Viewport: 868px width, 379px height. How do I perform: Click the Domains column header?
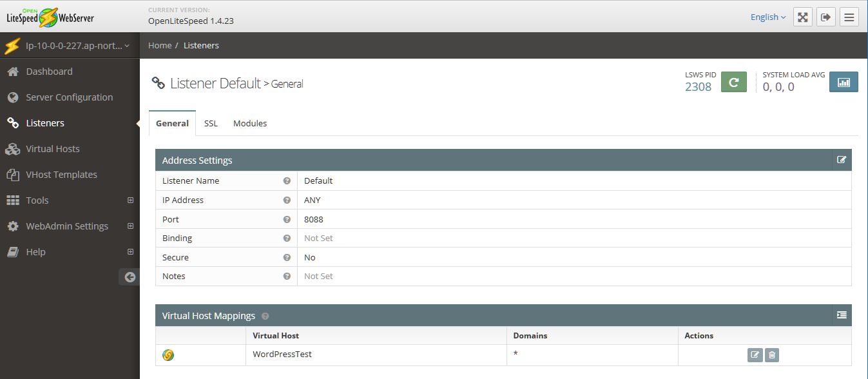pos(530,336)
